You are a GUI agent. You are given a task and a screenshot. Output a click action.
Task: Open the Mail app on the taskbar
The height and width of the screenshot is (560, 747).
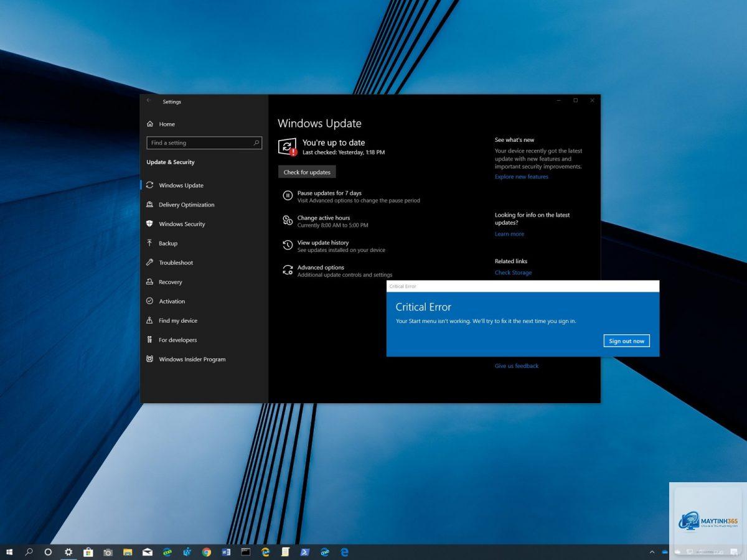point(148,552)
